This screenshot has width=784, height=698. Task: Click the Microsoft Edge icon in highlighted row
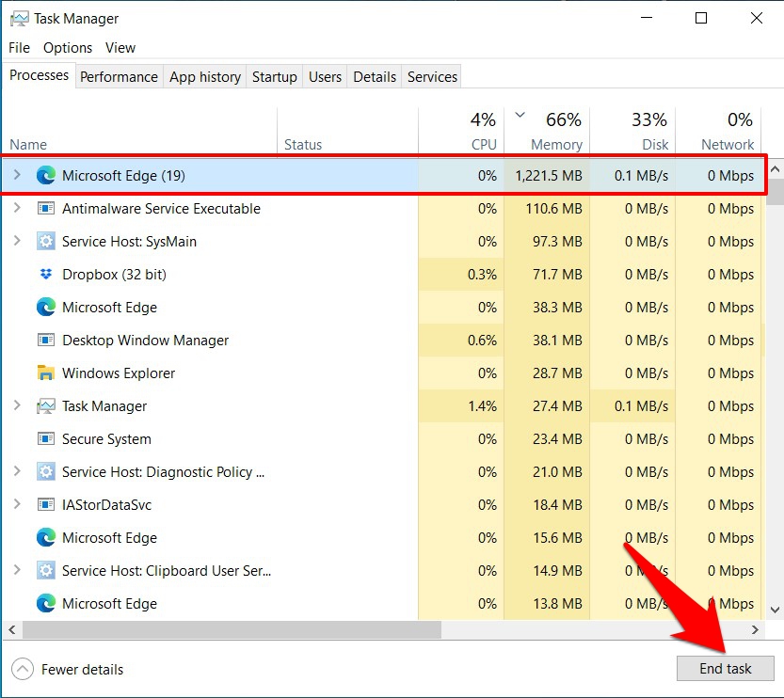[46, 175]
